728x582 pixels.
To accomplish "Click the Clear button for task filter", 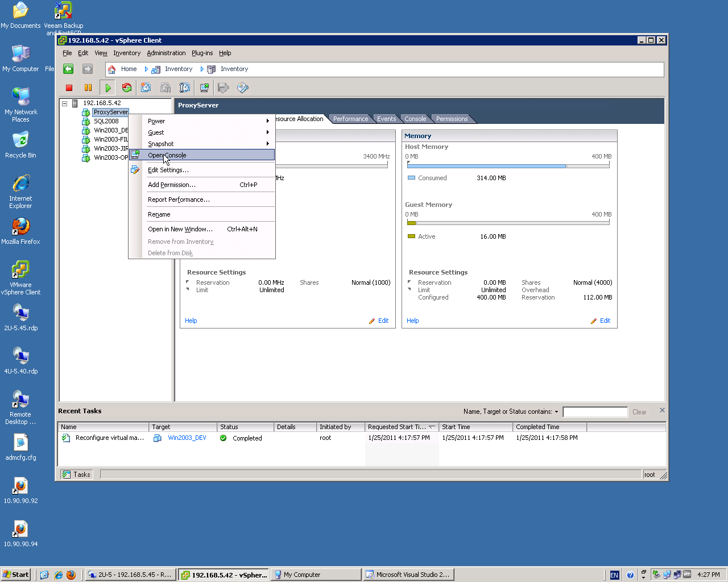I will pos(639,412).
